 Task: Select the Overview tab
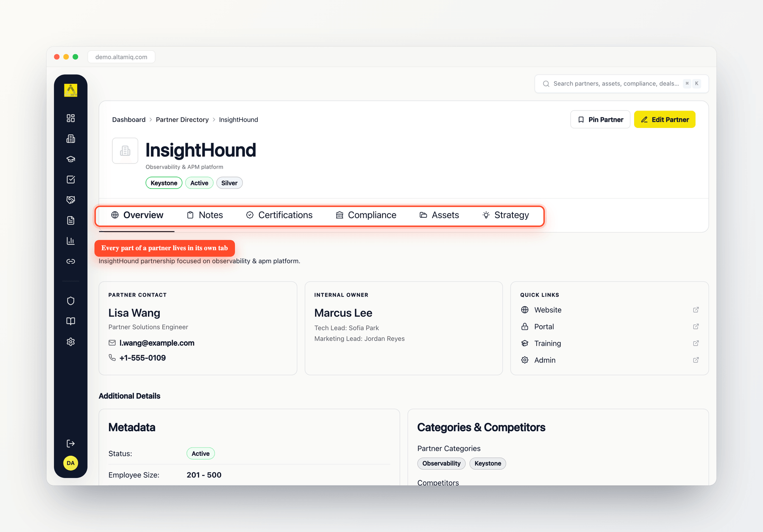click(137, 215)
